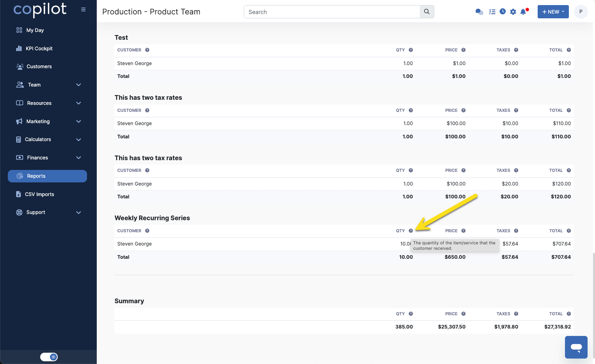
Task: Click the $27,318.92 summary total
Action: tap(557, 327)
